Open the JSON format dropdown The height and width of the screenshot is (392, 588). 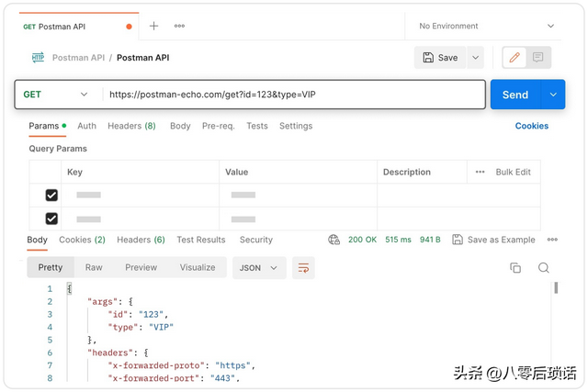point(259,268)
